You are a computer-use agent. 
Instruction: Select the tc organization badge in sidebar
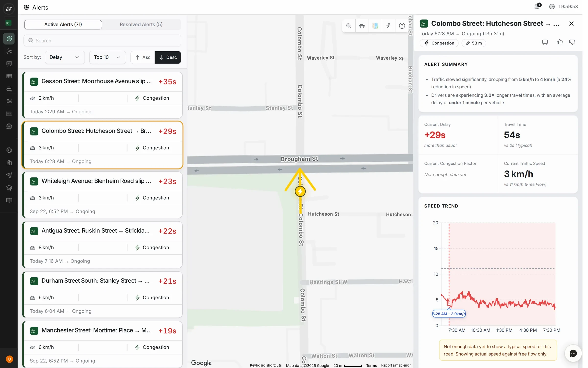click(8, 23)
